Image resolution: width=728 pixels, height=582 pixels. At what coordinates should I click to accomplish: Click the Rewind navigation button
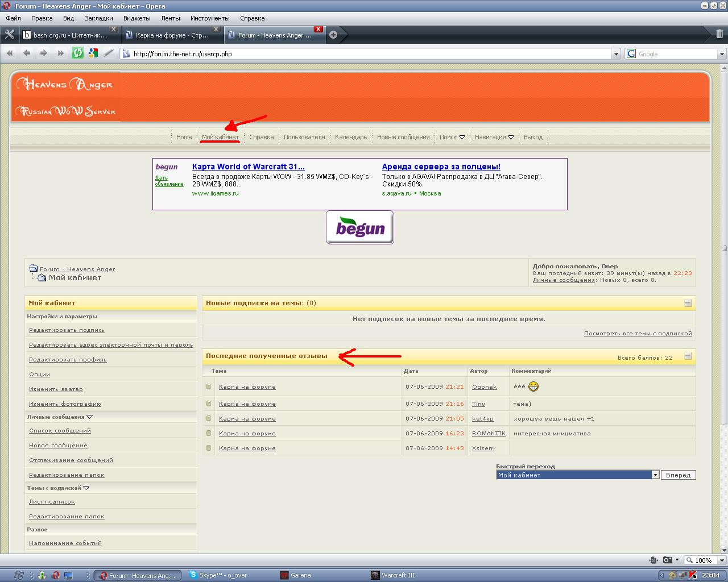coord(10,53)
